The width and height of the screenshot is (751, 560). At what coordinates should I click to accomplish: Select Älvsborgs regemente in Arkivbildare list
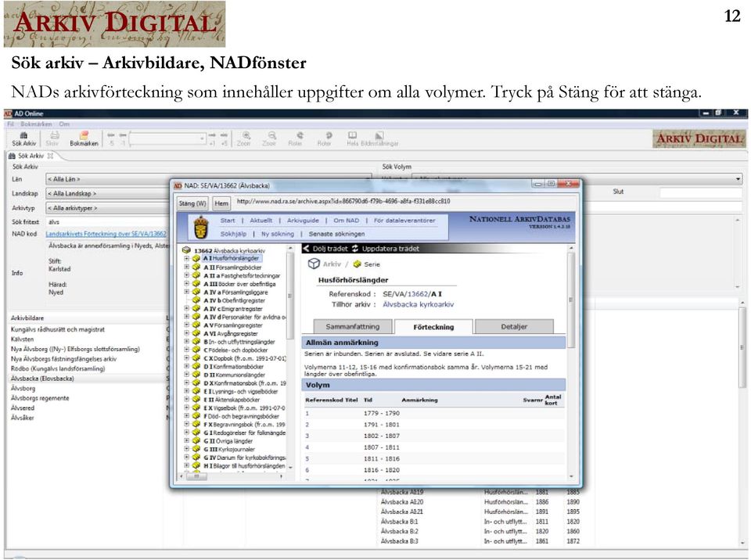pyautogui.click(x=40, y=398)
